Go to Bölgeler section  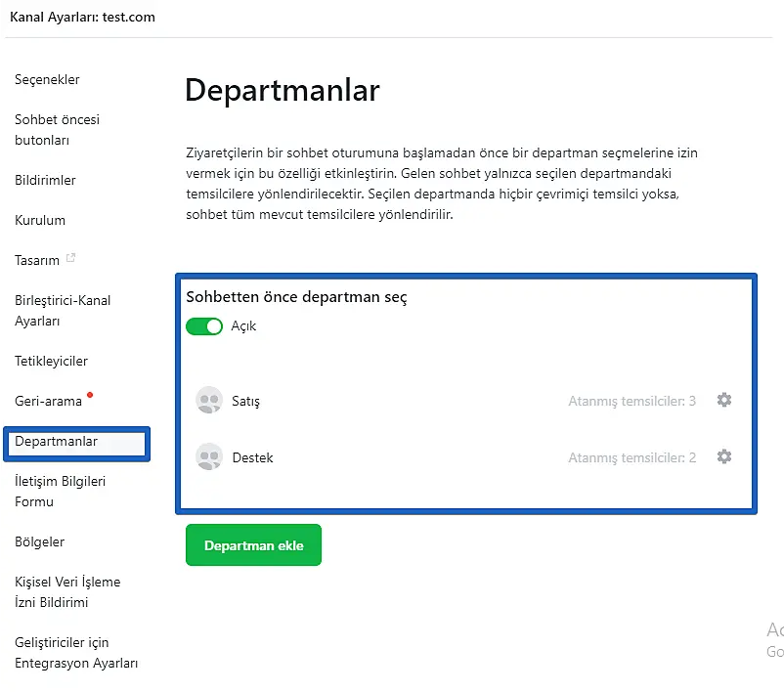coord(40,541)
